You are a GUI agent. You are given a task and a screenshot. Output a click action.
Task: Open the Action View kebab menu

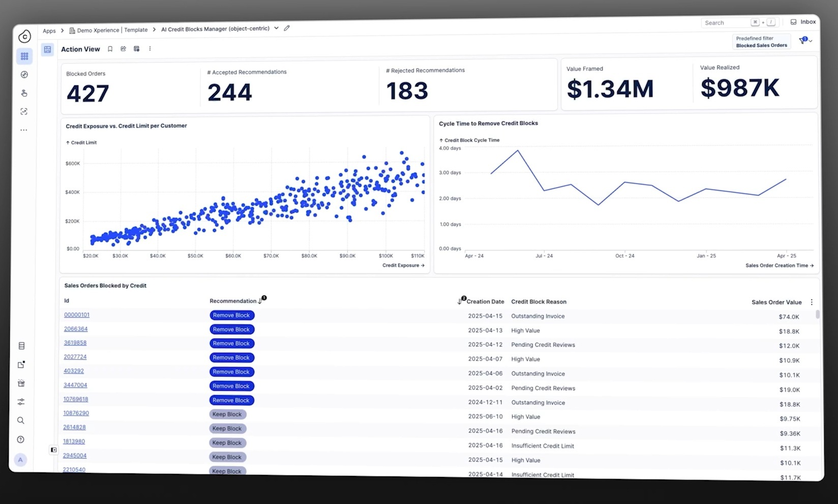click(x=150, y=48)
